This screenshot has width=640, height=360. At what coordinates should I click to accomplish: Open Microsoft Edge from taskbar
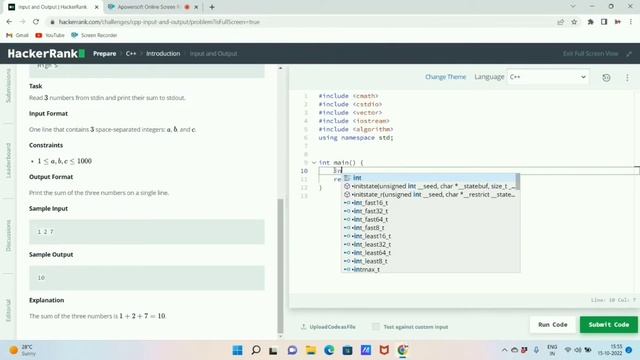point(329,350)
